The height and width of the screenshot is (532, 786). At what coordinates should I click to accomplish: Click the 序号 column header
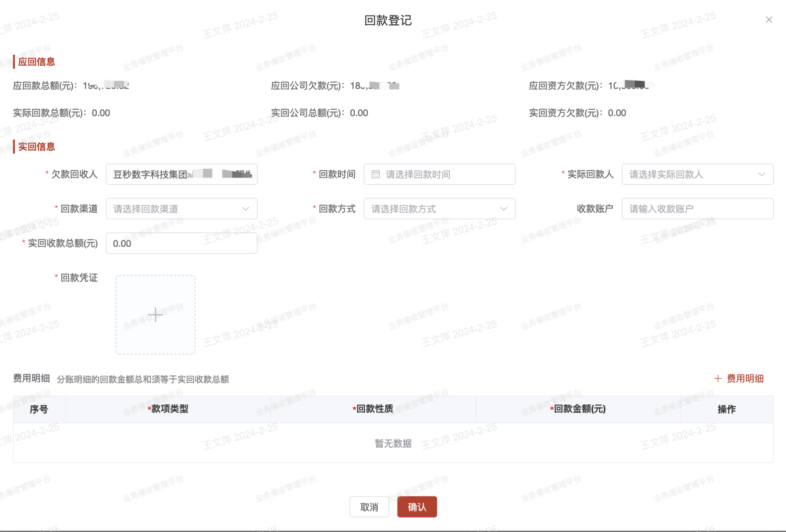click(39, 410)
